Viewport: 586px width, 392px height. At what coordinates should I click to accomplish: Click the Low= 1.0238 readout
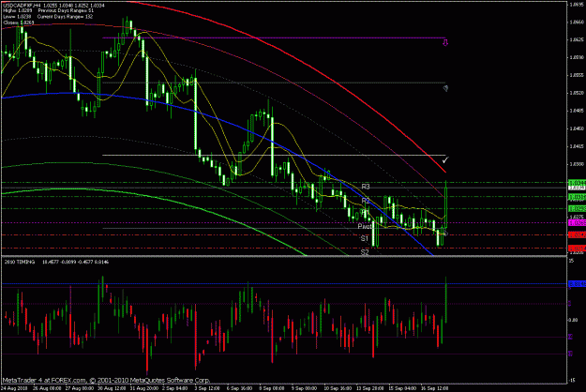click(17, 17)
